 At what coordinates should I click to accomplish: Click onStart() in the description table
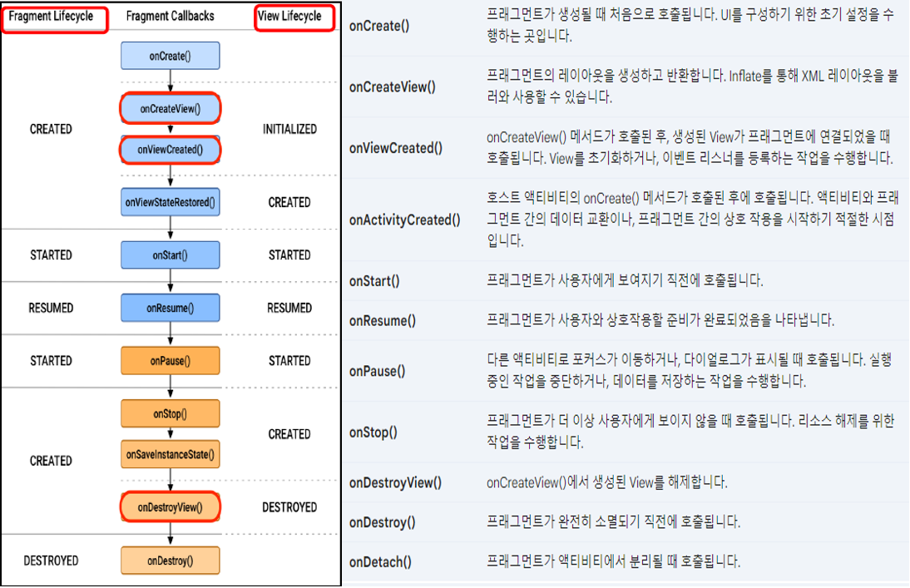point(374,281)
